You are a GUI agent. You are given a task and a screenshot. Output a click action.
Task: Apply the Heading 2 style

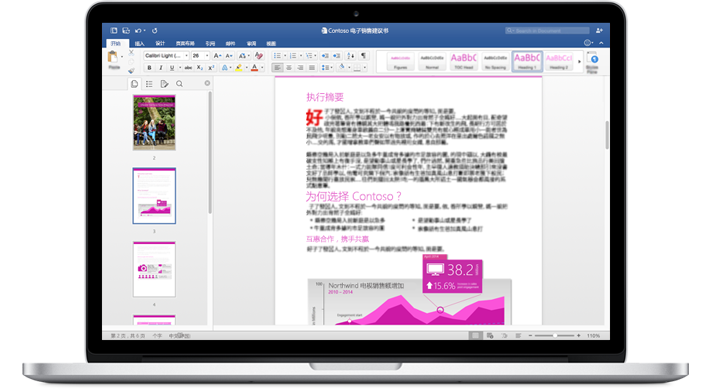pyautogui.click(x=559, y=61)
